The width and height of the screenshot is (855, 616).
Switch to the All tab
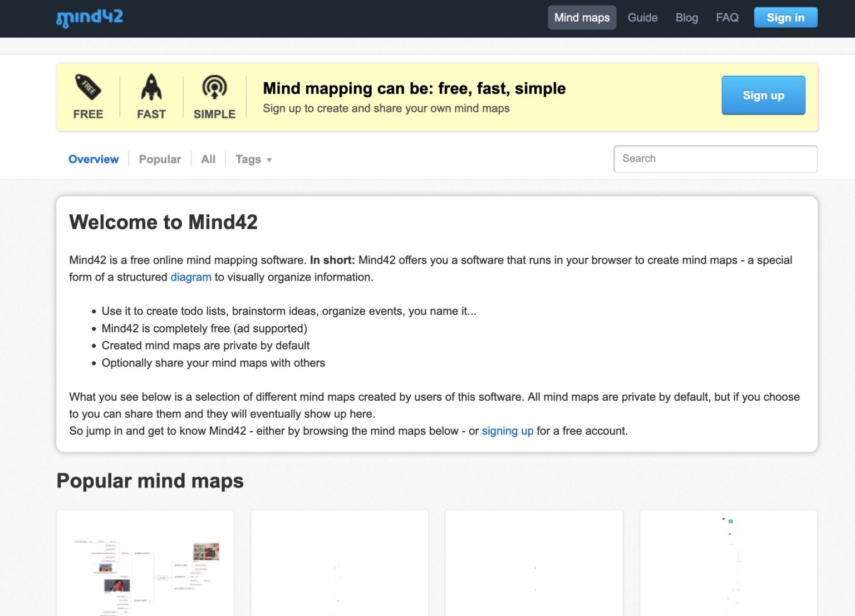(208, 159)
